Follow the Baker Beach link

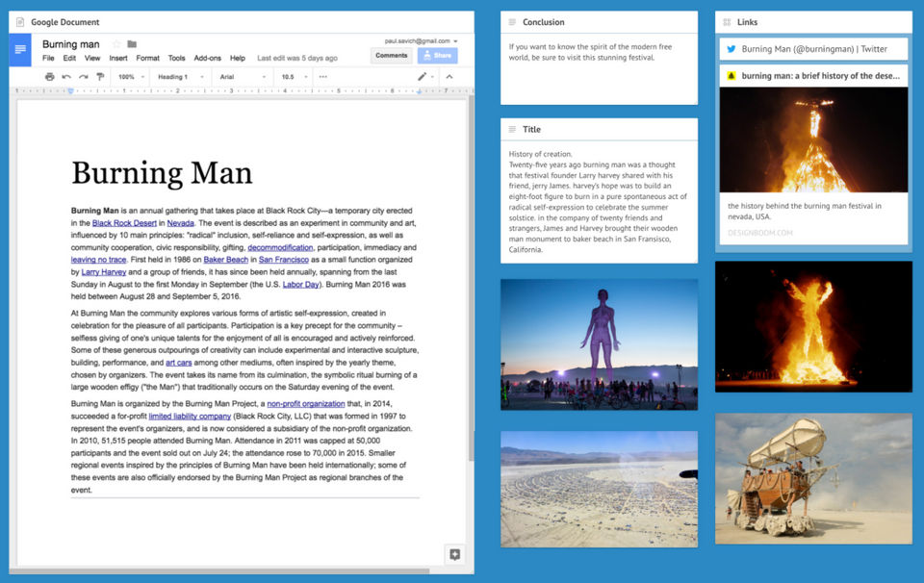(x=225, y=260)
